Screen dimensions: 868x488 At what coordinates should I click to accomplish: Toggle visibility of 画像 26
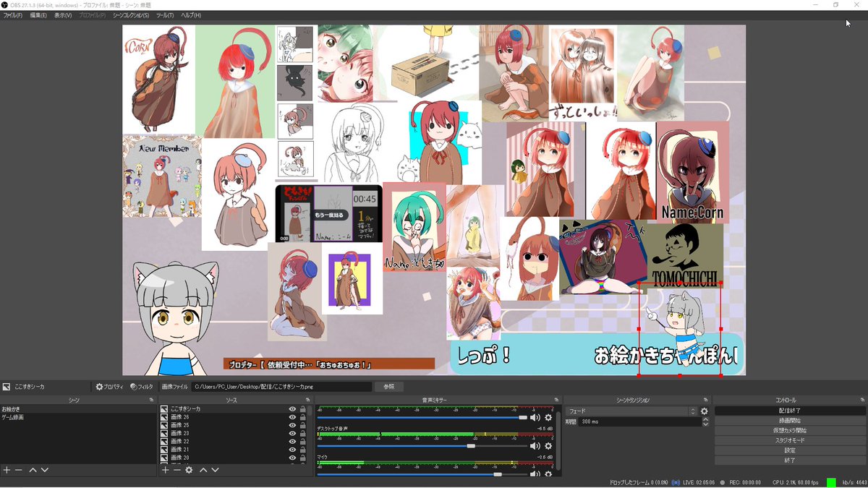click(293, 417)
